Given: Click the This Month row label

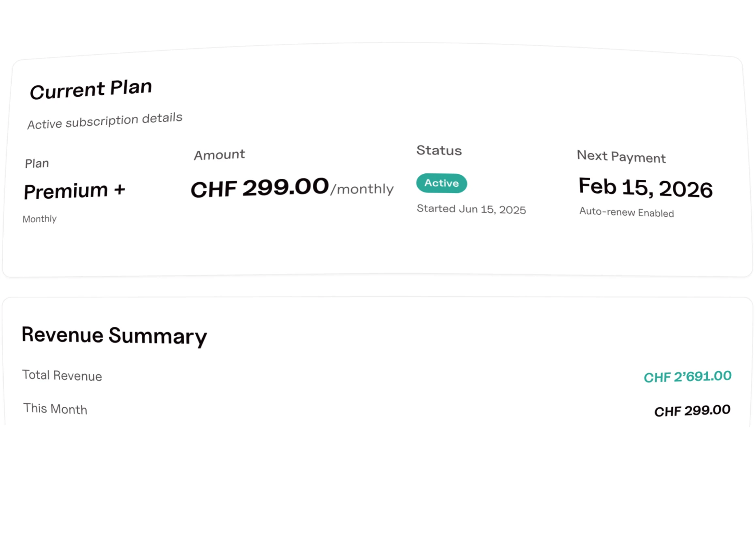Looking at the screenshot, I should (x=55, y=409).
